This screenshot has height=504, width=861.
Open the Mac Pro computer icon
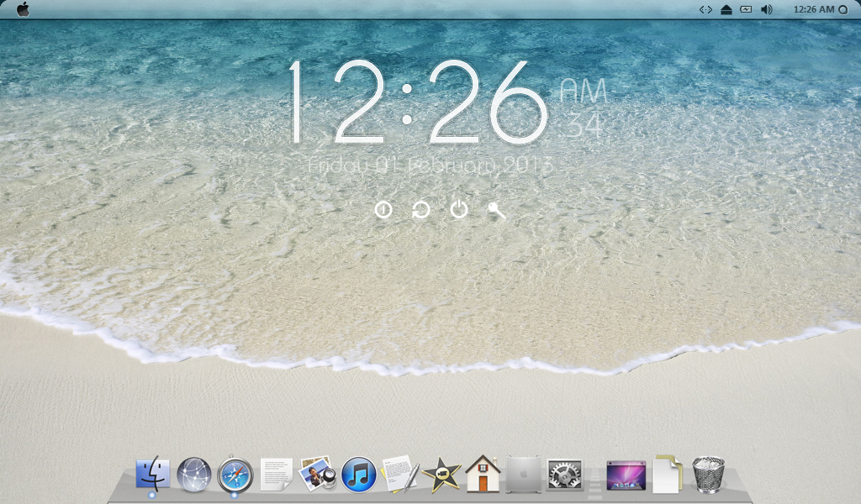pos(524,475)
